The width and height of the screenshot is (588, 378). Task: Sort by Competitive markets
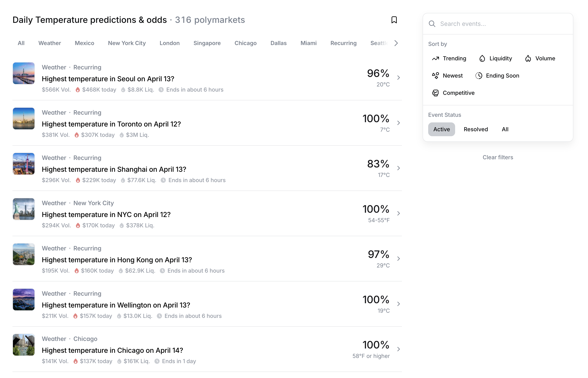tap(453, 93)
